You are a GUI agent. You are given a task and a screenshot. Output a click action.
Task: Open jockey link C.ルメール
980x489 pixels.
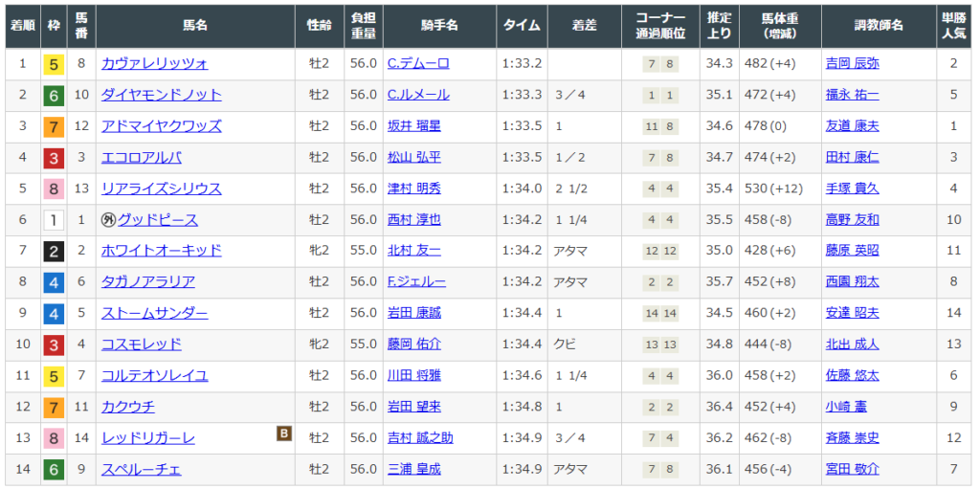(x=418, y=95)
